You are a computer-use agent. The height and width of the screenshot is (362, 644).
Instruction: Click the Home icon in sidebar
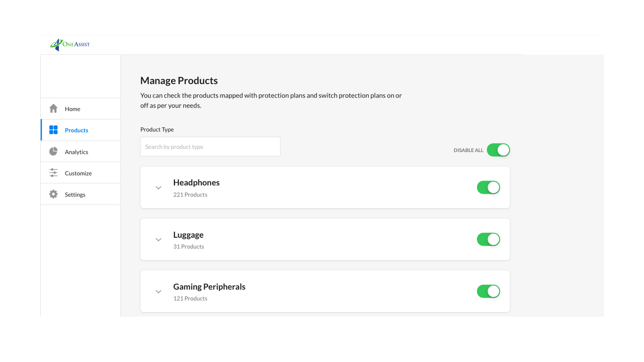(x=53, y=108)
